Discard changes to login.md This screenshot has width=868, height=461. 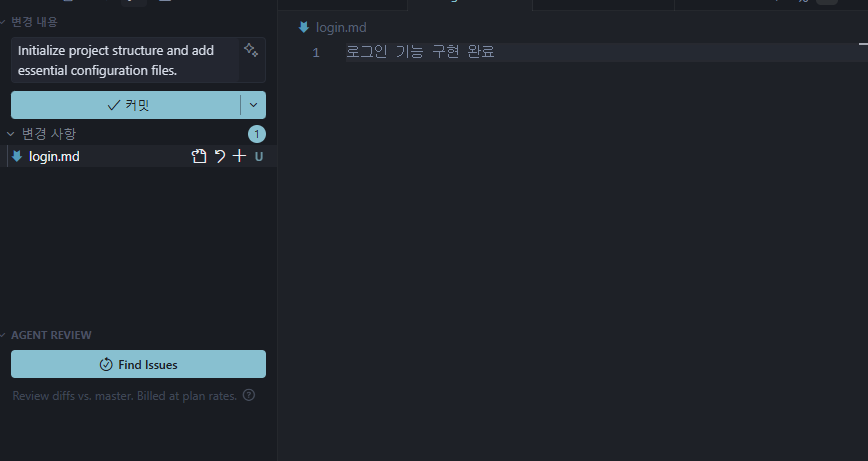pyautogui.click(x=220, y=156)
